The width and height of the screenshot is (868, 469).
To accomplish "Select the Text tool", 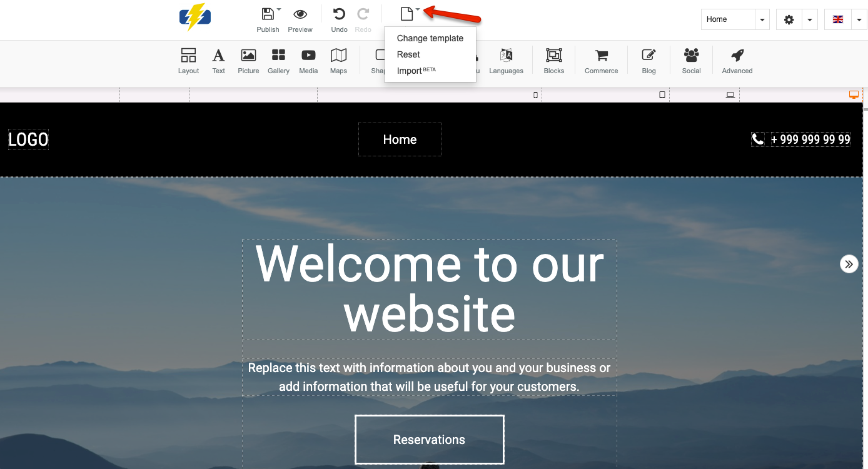I will click(x=218, y=61).
